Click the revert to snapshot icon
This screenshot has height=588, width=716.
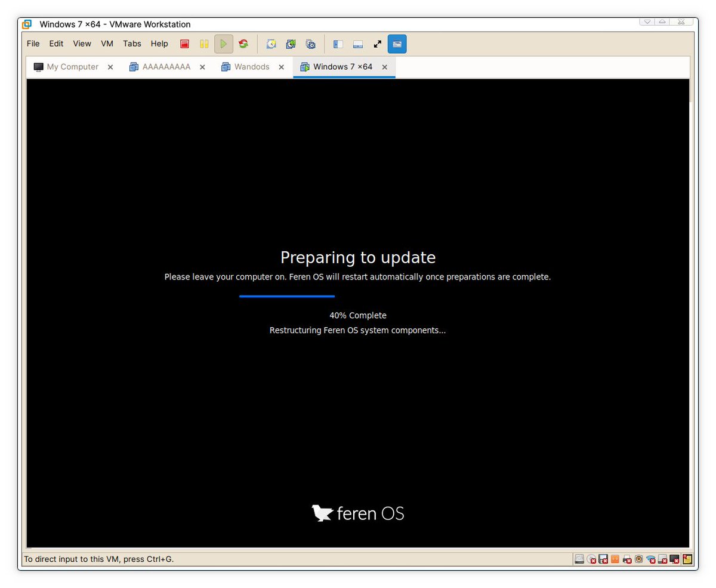pyautogui.click(x=291, y=44)
